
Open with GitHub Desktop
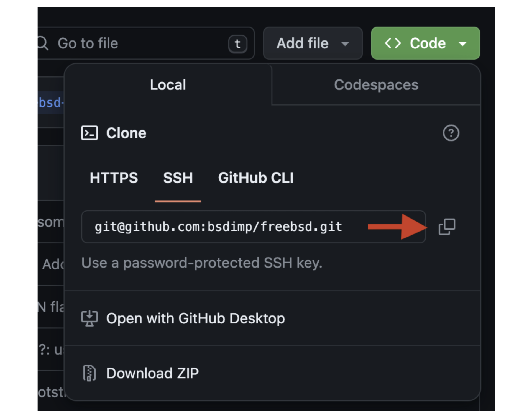(195, 318)
